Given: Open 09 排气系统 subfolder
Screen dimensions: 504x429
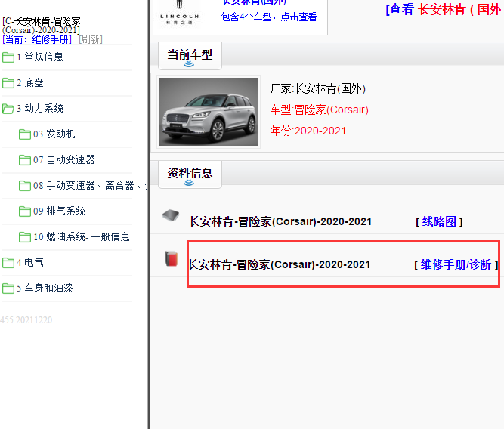Looking at the screenshot, I should [59, 211].
